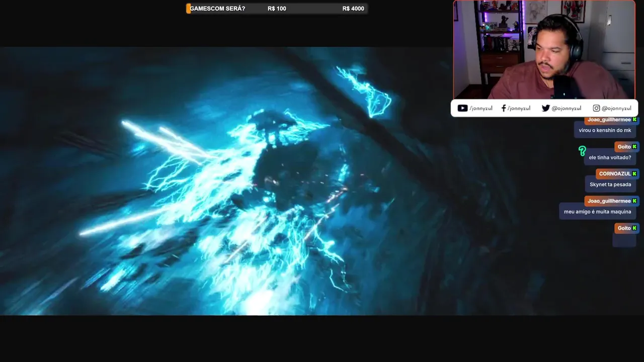
Task: Open the /jonnyzul handle next to Facebook
Action: 519,108
